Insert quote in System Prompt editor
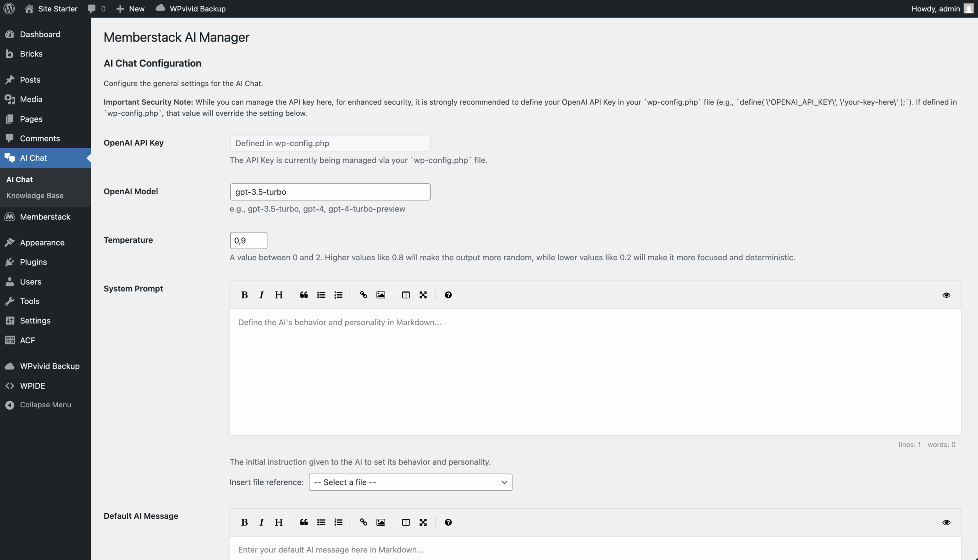This screenshot has width=978, height=560. tap(304, 295)
